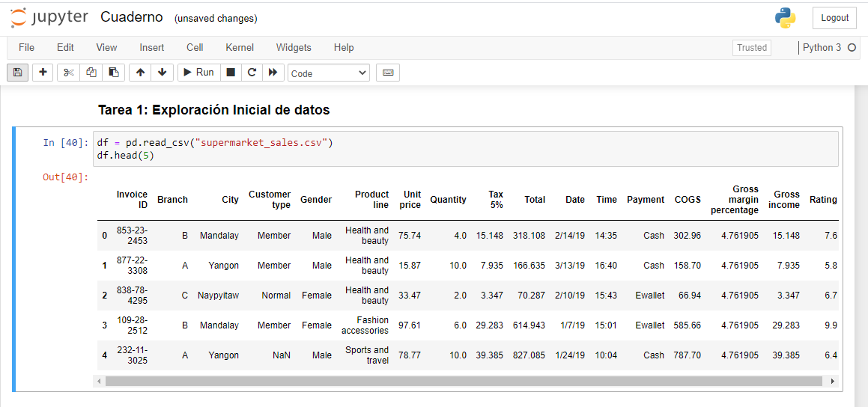Screen dimensions: 868x407
Task: Click the save and checkpoint icon
Action: click(x=17, y=73)
